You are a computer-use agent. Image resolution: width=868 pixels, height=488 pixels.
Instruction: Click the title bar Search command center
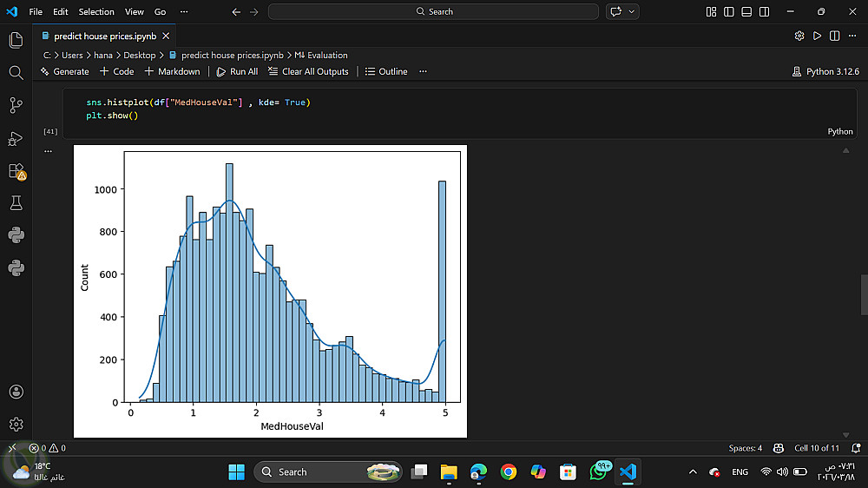(x=433, y=11)
